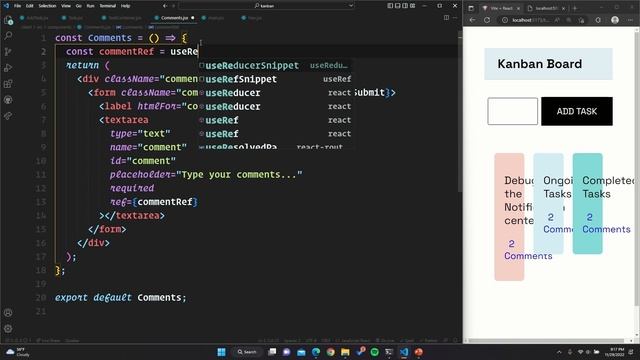640x360 pixels.
Task: Select the useRefSnippet suggestion
Action: pyautogui.click(x=275, y=79)
